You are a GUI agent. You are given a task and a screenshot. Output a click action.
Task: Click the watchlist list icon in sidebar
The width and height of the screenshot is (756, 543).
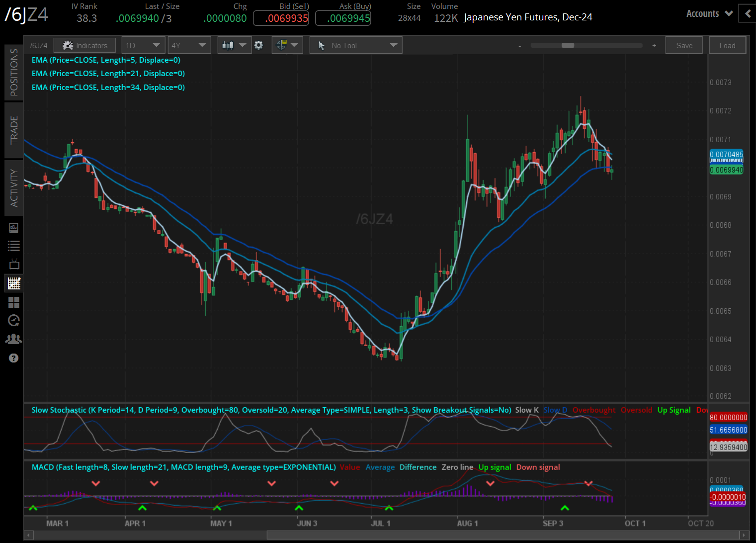[14, 246]
